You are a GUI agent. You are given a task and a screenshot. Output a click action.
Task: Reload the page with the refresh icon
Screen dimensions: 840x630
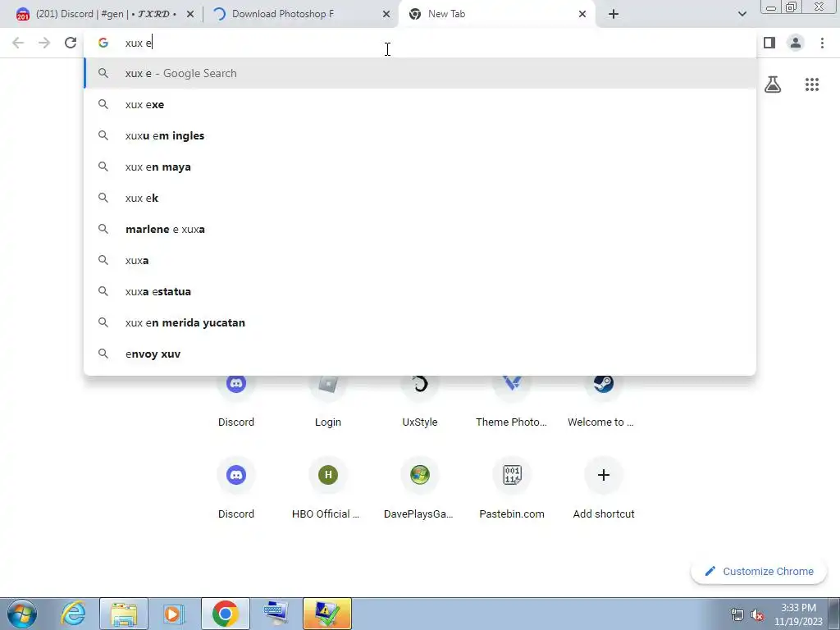[x=71, y=43]
